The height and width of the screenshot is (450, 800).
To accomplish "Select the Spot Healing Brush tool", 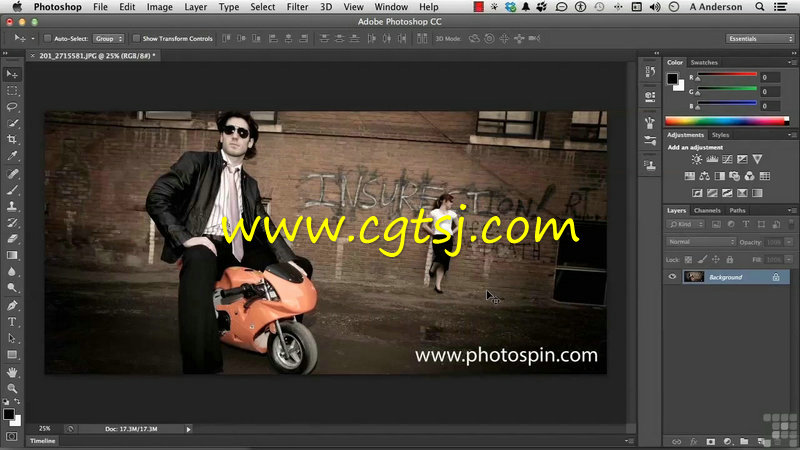I will tap(12, 173).
